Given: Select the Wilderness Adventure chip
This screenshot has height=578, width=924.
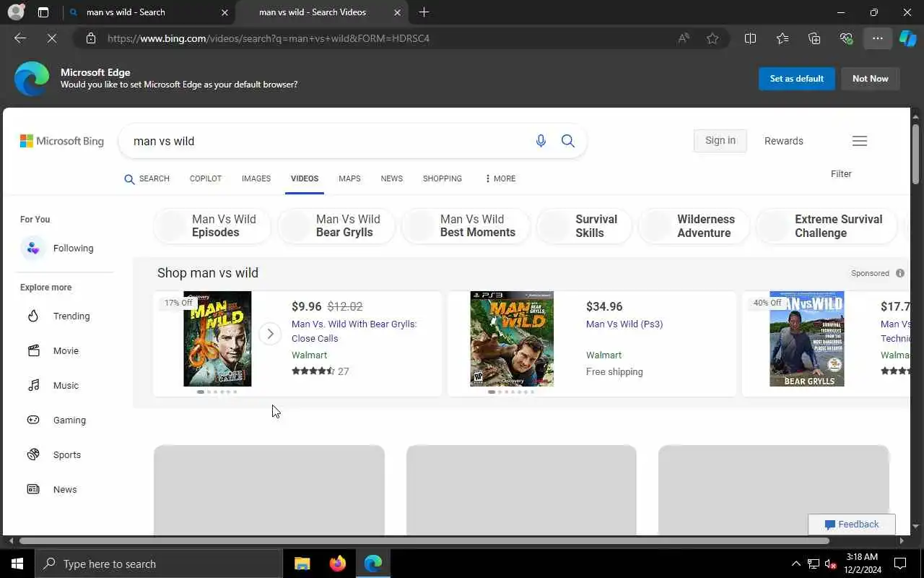Looking at the screenshot, I should (x=694, y=226).
